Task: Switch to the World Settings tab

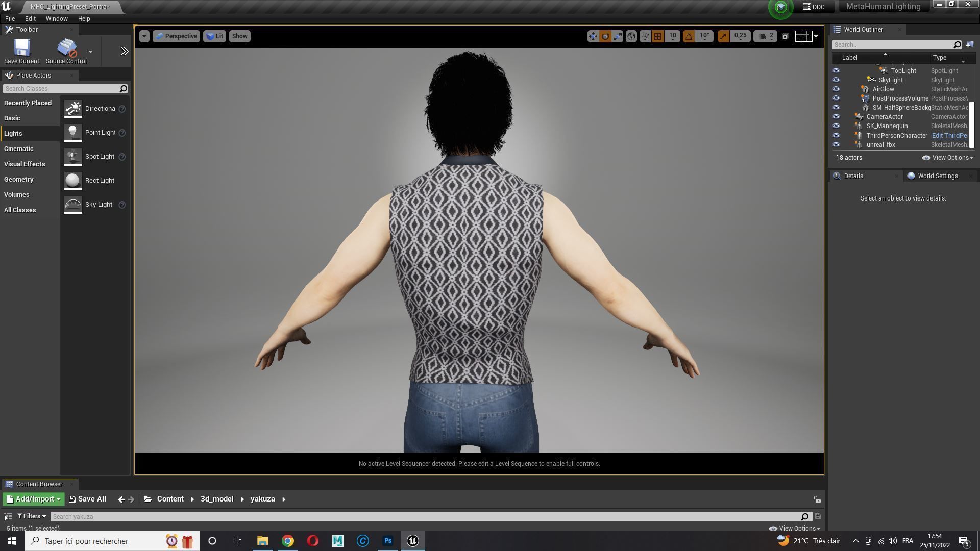Action: coord(937,176)
